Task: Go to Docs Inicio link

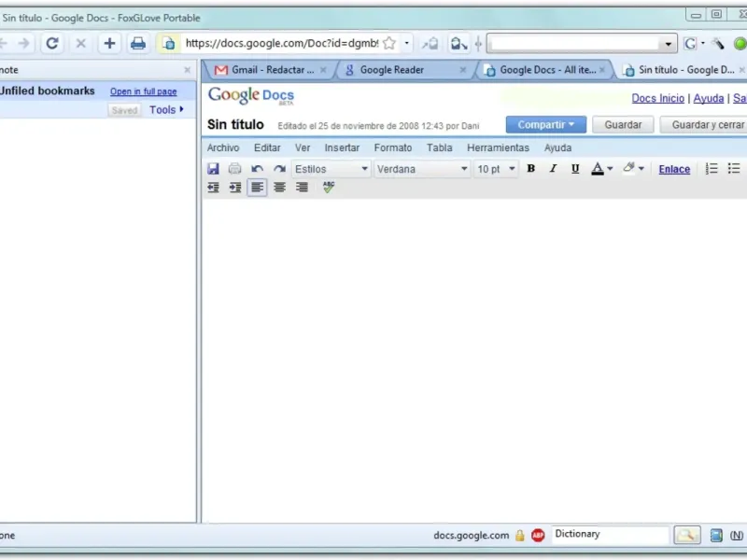Action: pyautogui.click(x=658, y=99)
